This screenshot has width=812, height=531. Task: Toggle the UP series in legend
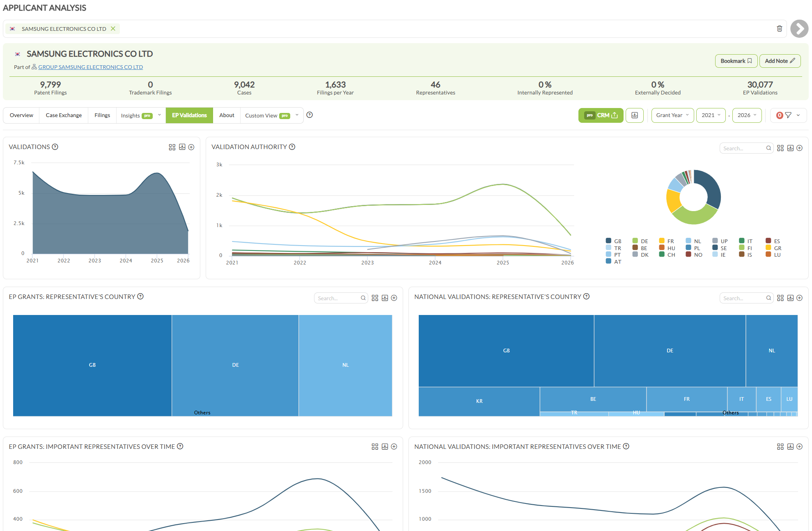(x=720, y=241)
